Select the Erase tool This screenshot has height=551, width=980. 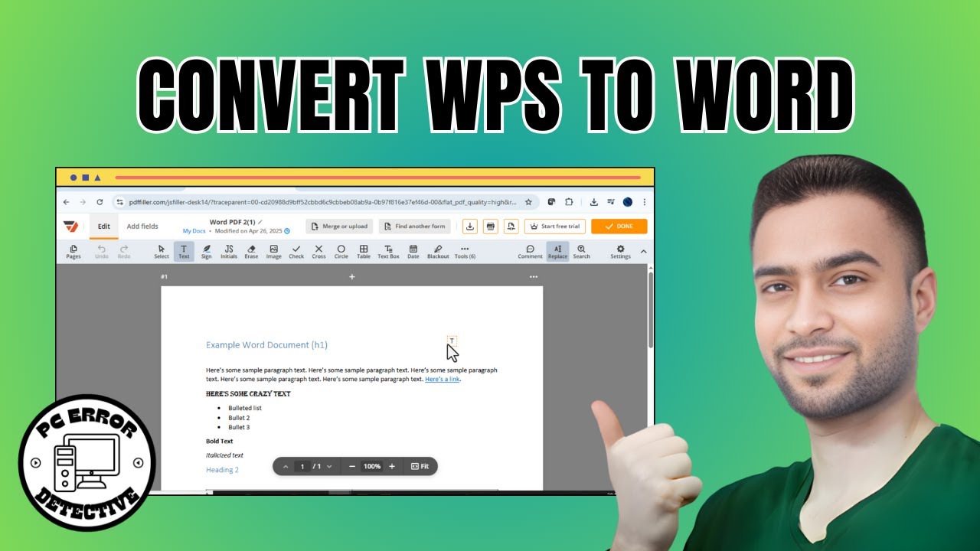point(251,252)
